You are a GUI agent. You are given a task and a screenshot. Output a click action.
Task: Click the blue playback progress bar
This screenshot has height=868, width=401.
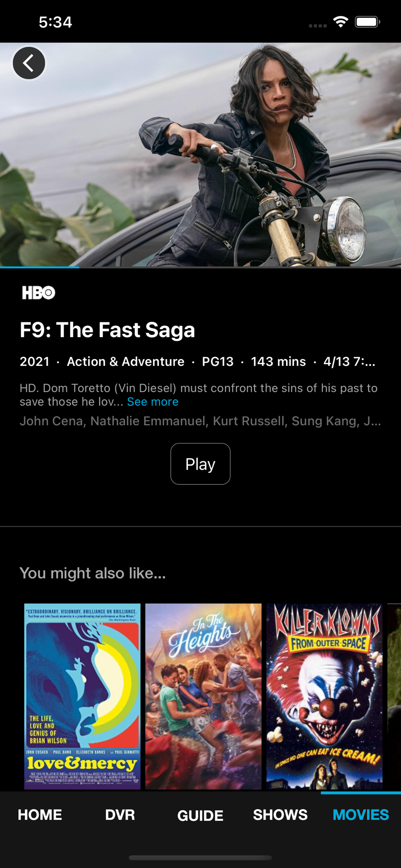39,267
